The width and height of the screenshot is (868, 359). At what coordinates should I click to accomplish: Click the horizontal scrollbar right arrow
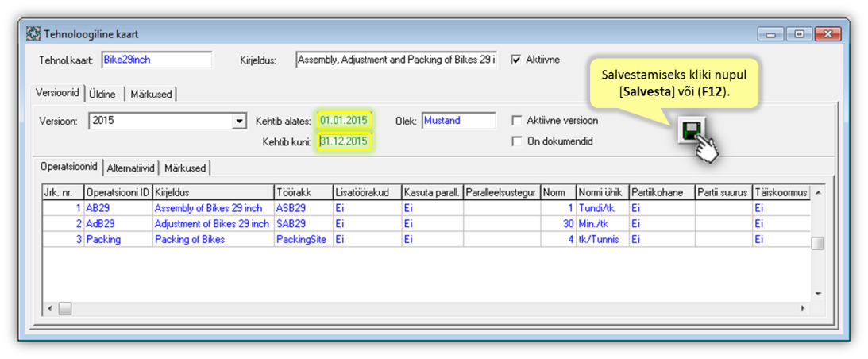pyautogui.click(x=802, y=308)
